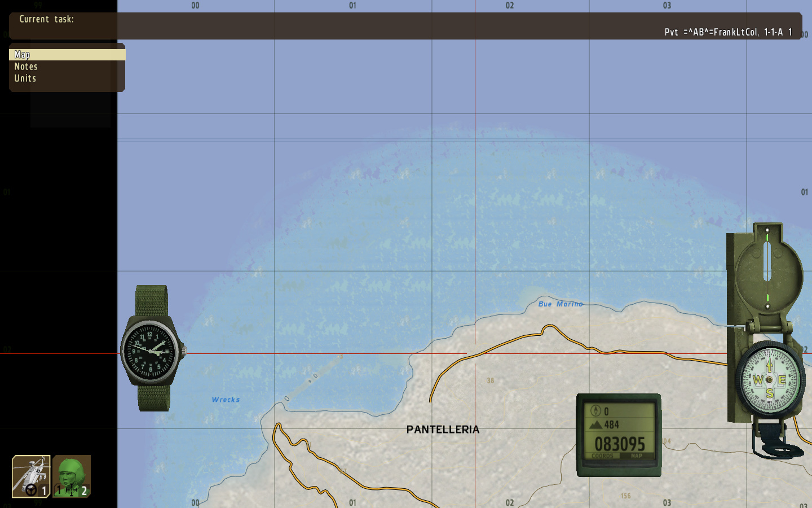Click the PANTELLERIA map label
This screenshot has height=508, width=812.
pos(443,430)
